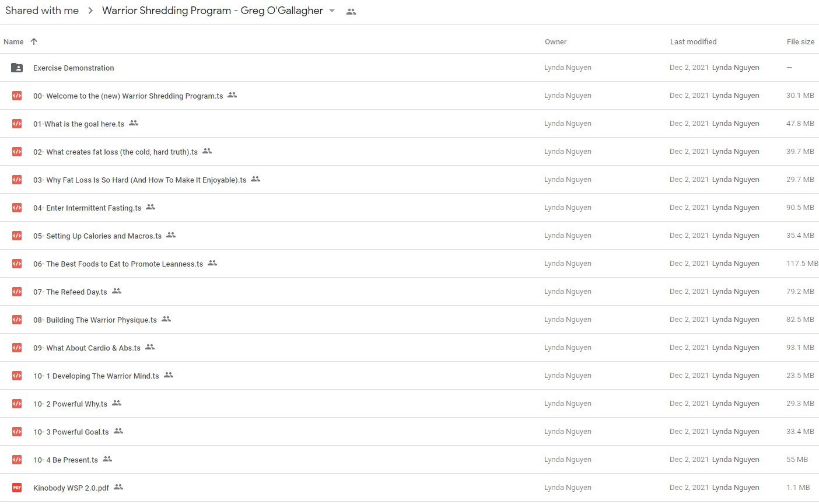Viewport: 819px width, 504px height.
Task: Click file icon of 03- Why Fat Loss Is So Hard
Action: 17,180
